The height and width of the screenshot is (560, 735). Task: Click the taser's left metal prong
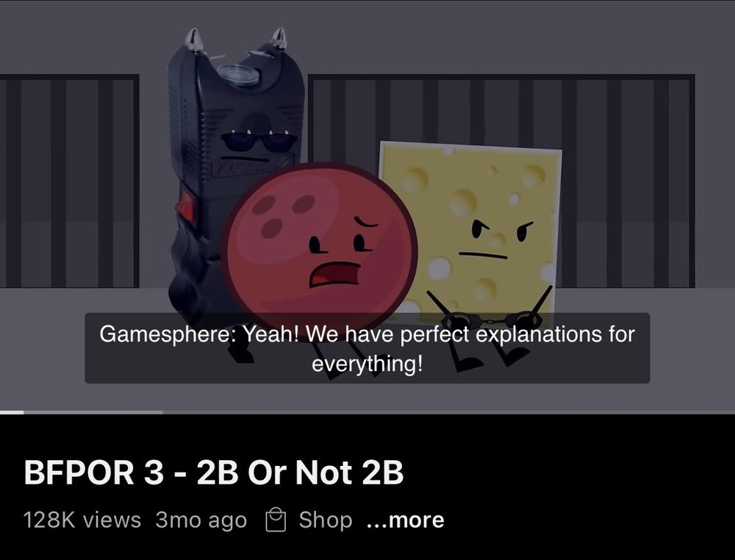[x=193, y=40]
